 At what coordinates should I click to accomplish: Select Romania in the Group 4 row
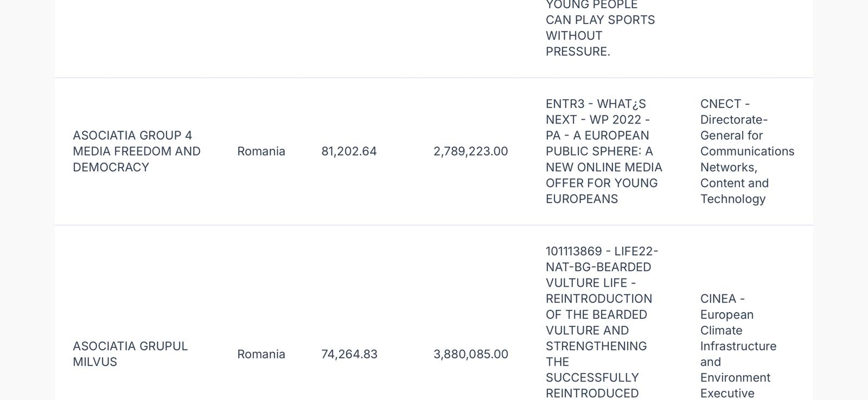coord(261,151)
